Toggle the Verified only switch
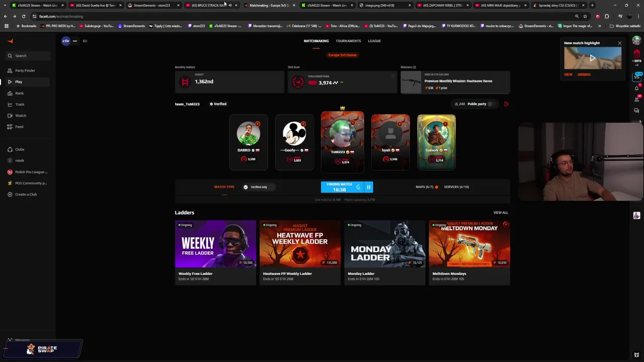 click(x=272, y=187)
